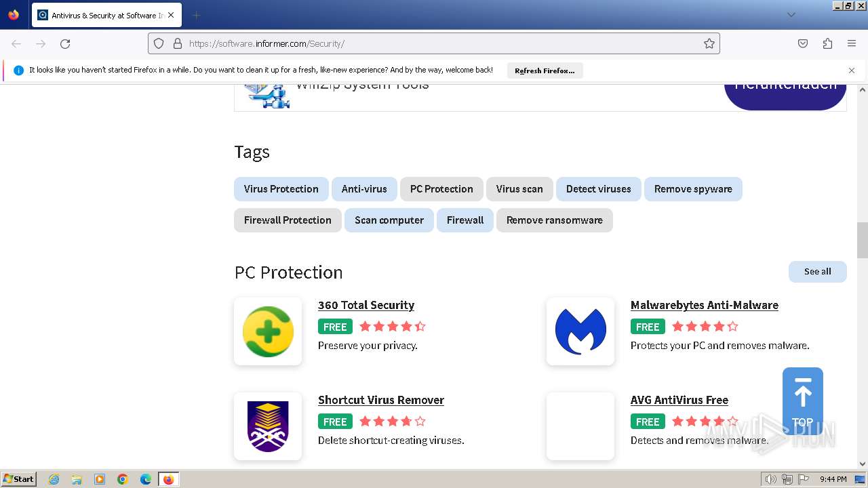Open the volume speaker tray icon
The image size is (868, 488).
pos(771,479)
